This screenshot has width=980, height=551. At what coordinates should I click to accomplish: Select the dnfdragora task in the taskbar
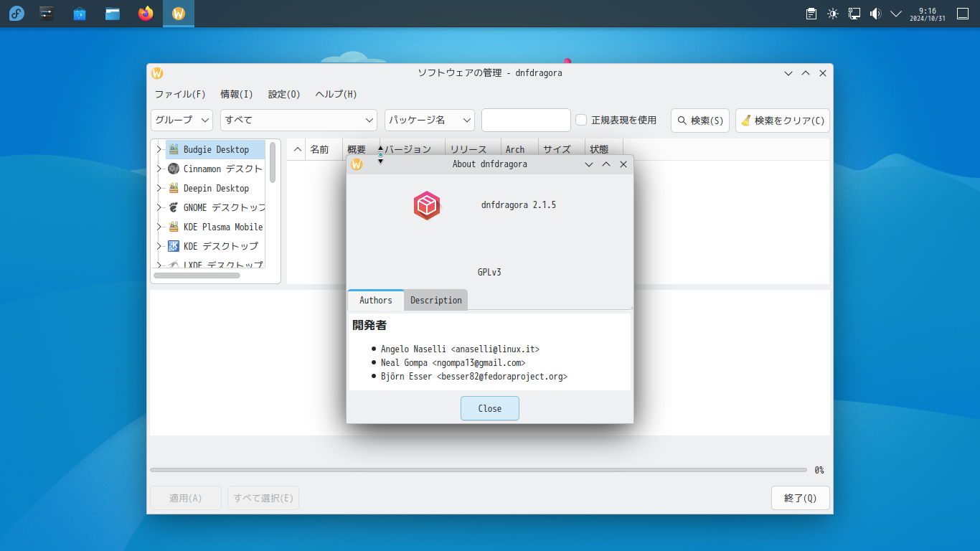179,14
